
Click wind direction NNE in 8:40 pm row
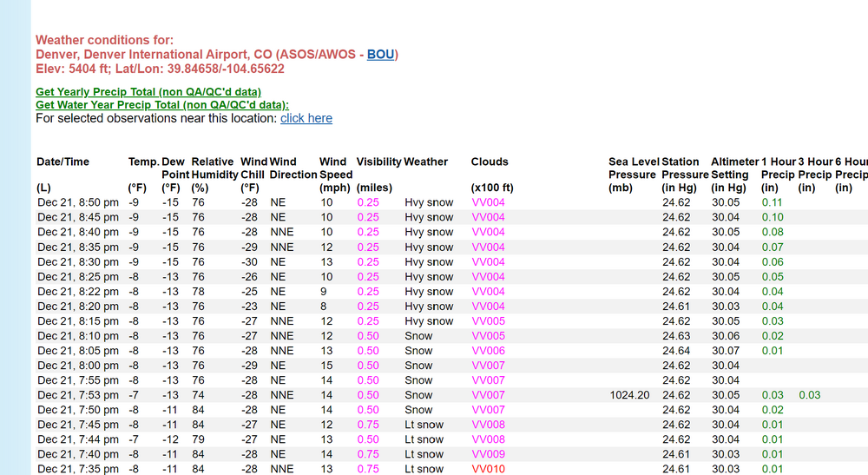pyautogui.click(x=282, y=232)
